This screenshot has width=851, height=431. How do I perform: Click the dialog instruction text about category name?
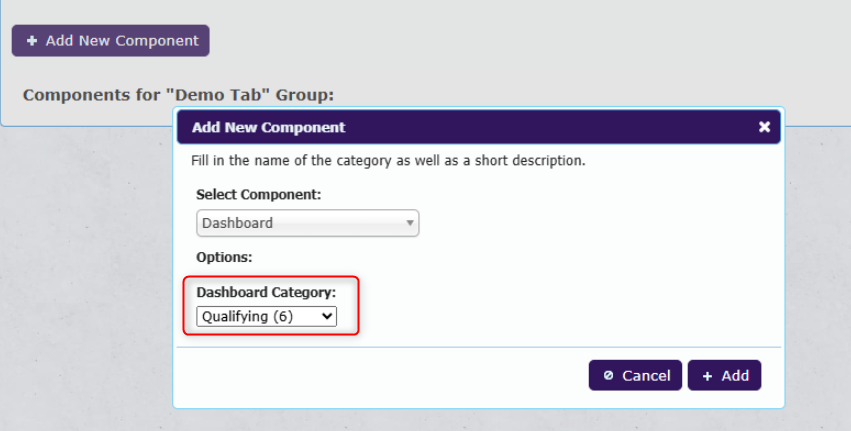389,161
